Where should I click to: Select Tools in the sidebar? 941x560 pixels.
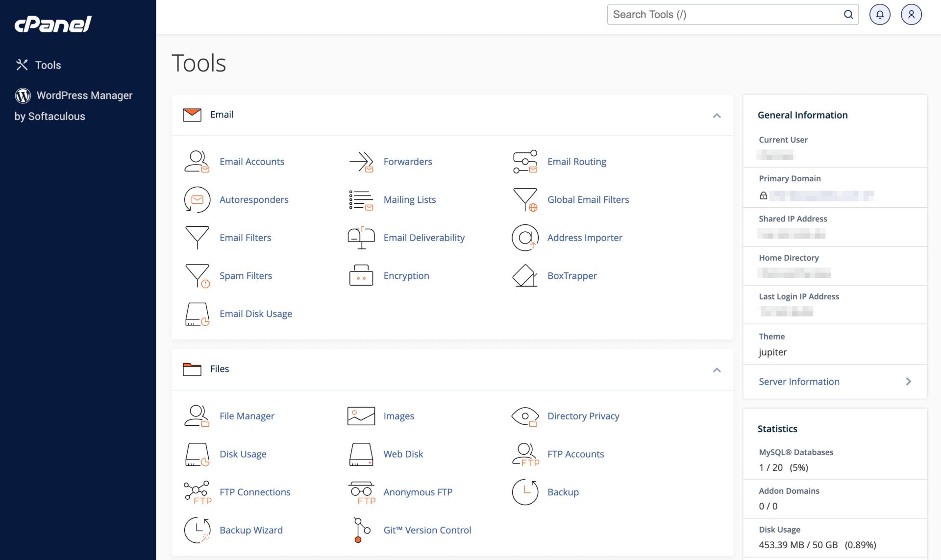click(48, 65)
